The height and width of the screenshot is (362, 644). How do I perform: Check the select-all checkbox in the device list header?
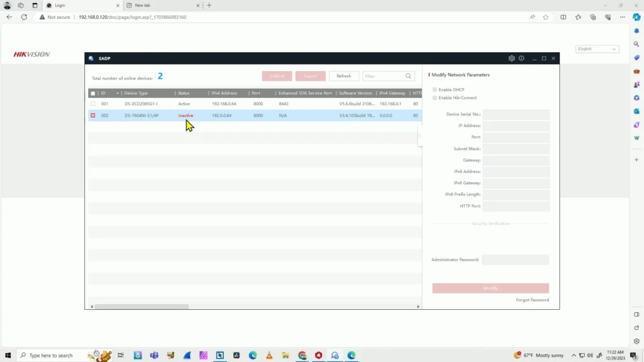(92, 92)
